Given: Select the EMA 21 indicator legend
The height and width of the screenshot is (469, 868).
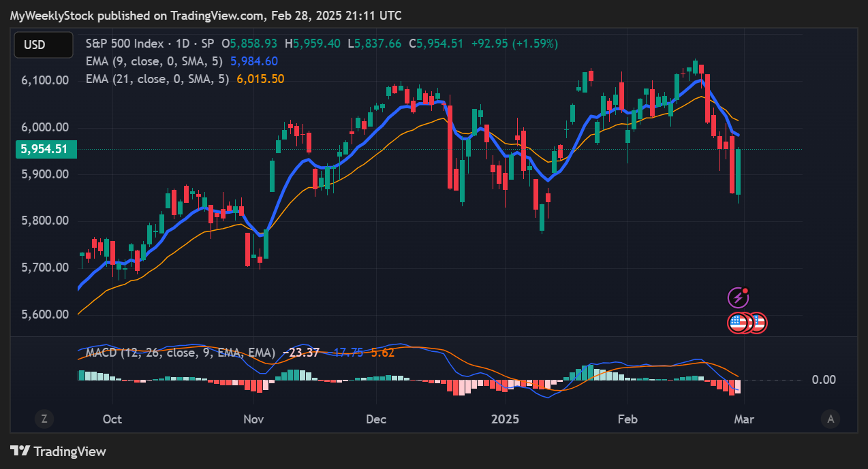Looking at the screenshot, I should (x=157, y=79).
